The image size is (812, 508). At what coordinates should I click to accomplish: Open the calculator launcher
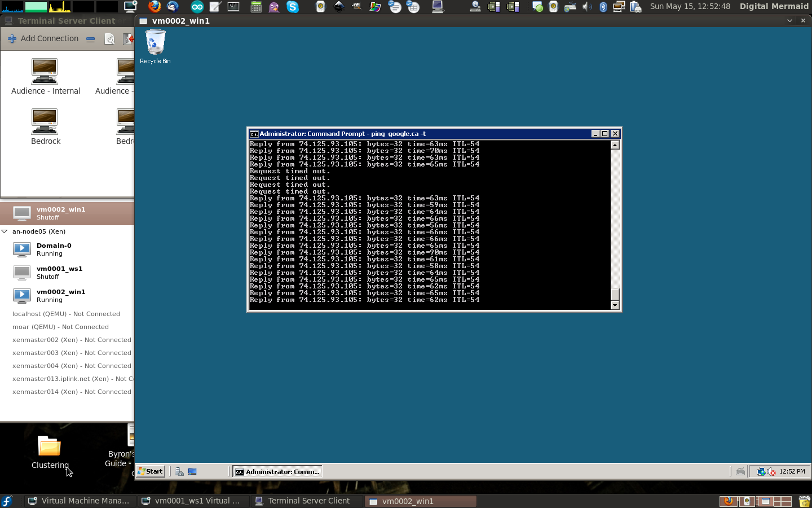[256, 7]
